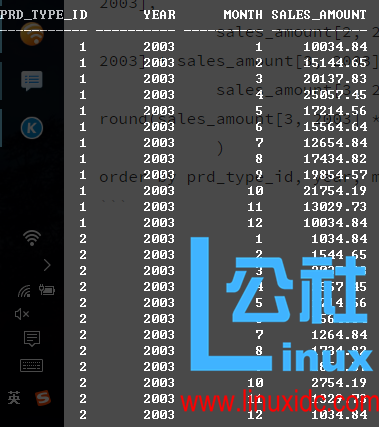Select sales amount value 20137.83
Image resolution: width=379 pixels, height=427 pixels.
(335, 79)
